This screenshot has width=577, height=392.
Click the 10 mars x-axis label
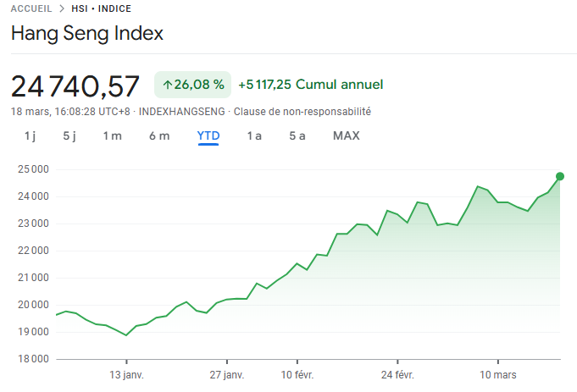pos(498,375)
